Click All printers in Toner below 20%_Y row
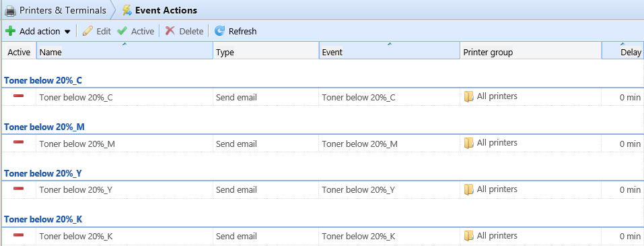 (497, 189)
